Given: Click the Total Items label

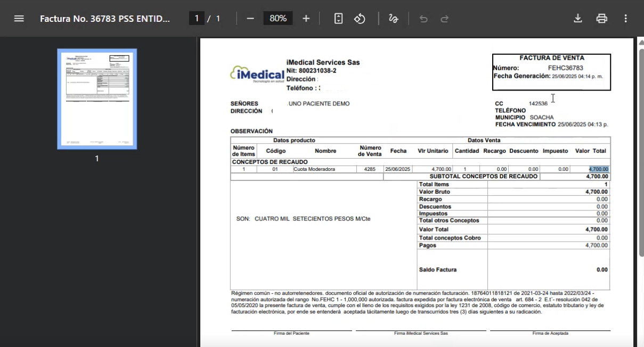Looking at the screenshot, I should [x=434, y=185].
